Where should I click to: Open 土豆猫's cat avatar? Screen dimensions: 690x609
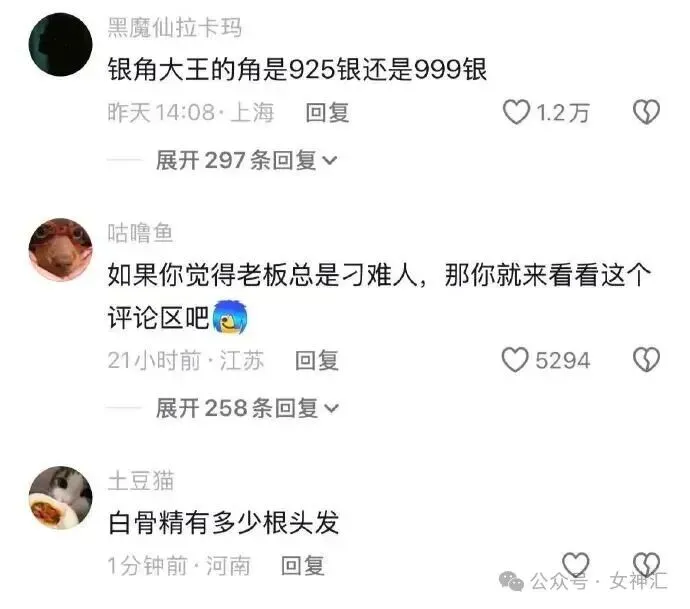[60, 497]
